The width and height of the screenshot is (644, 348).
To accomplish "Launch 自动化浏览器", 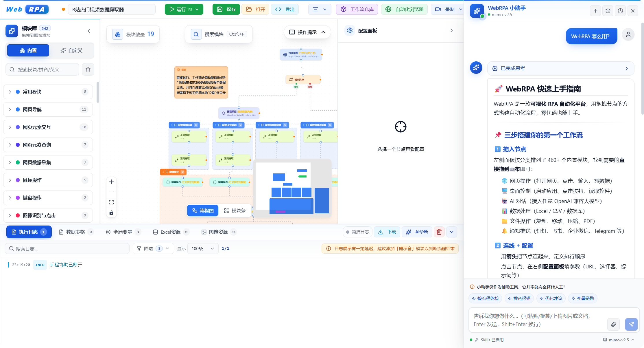I will pos(404,9).
